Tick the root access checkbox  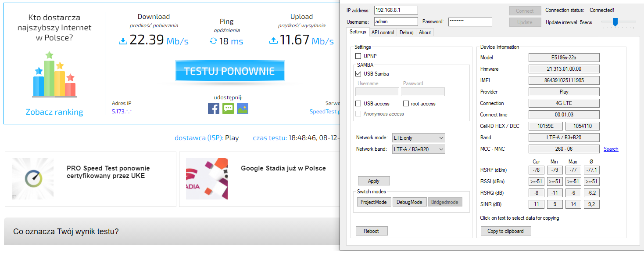click(406, 104)
